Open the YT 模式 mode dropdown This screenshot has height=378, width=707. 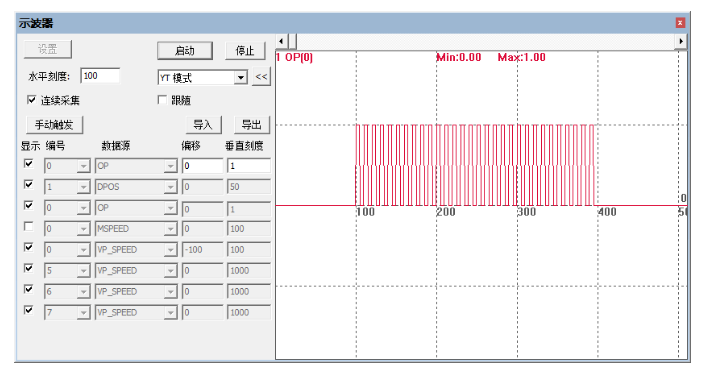click(241, 78)
